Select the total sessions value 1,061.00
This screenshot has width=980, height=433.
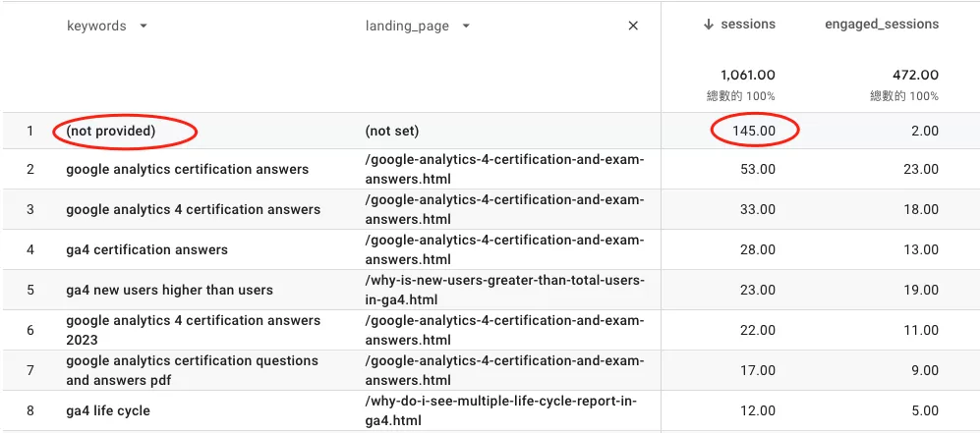[x=747, y=76]
